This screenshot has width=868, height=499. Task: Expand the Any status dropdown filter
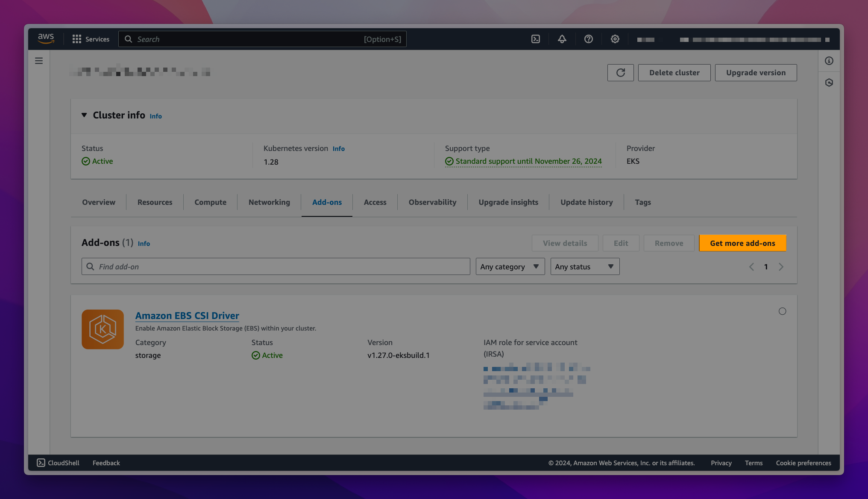pyautogui.click(x=585, y=266)
